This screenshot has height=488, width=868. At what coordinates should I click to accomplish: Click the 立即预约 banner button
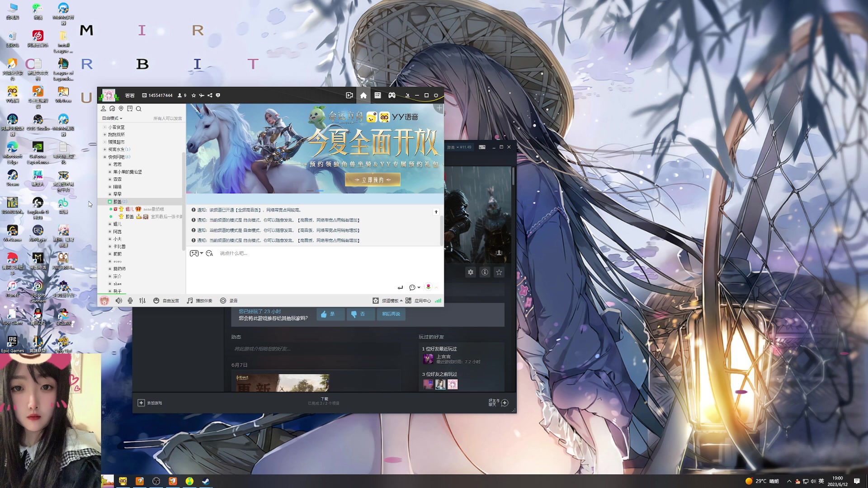click(x=373, y=180)
